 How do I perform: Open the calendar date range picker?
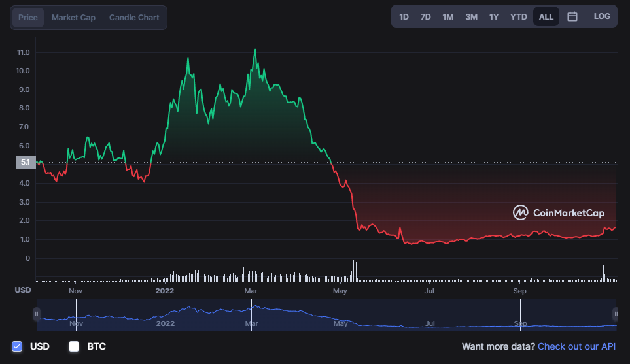572,16
